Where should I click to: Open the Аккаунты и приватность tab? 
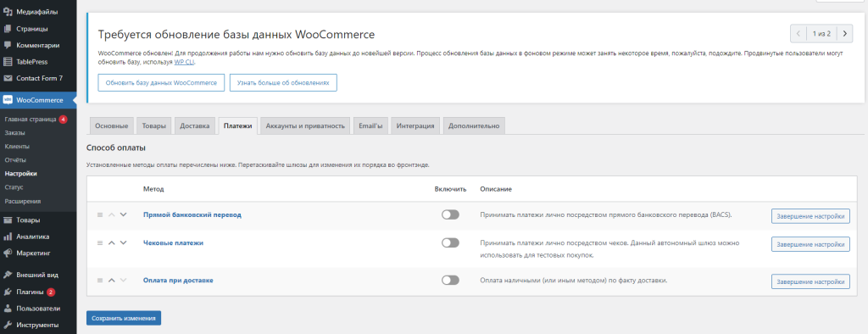(305, 126)
